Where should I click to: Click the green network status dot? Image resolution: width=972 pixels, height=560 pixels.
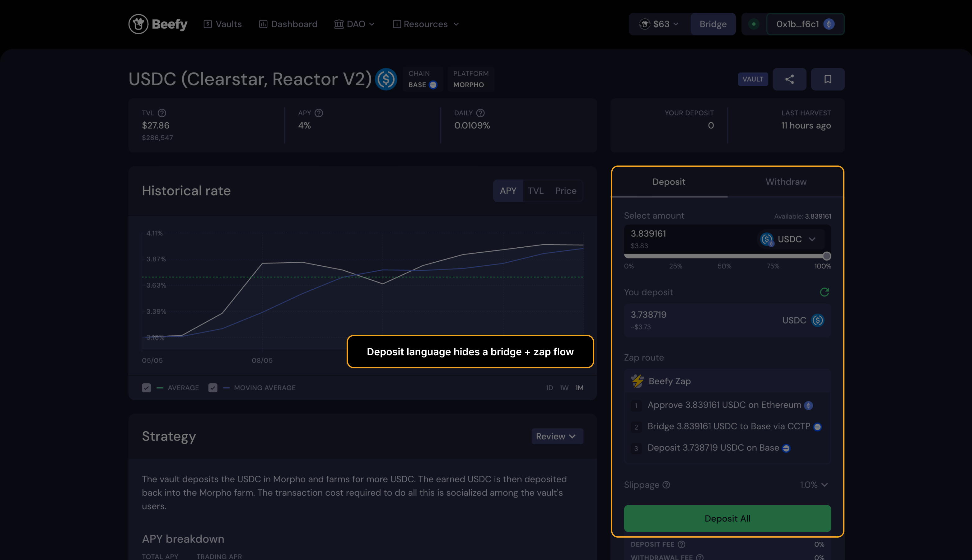[x=754, y=24]
